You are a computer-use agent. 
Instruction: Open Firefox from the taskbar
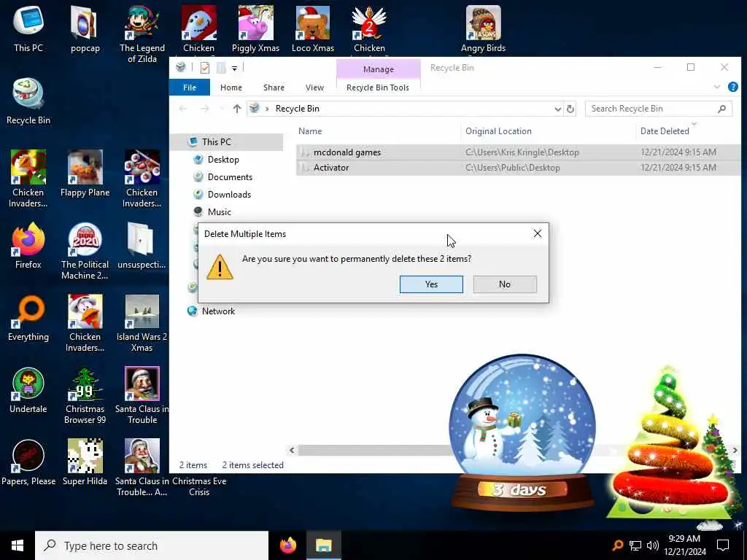tap(287, 545)
